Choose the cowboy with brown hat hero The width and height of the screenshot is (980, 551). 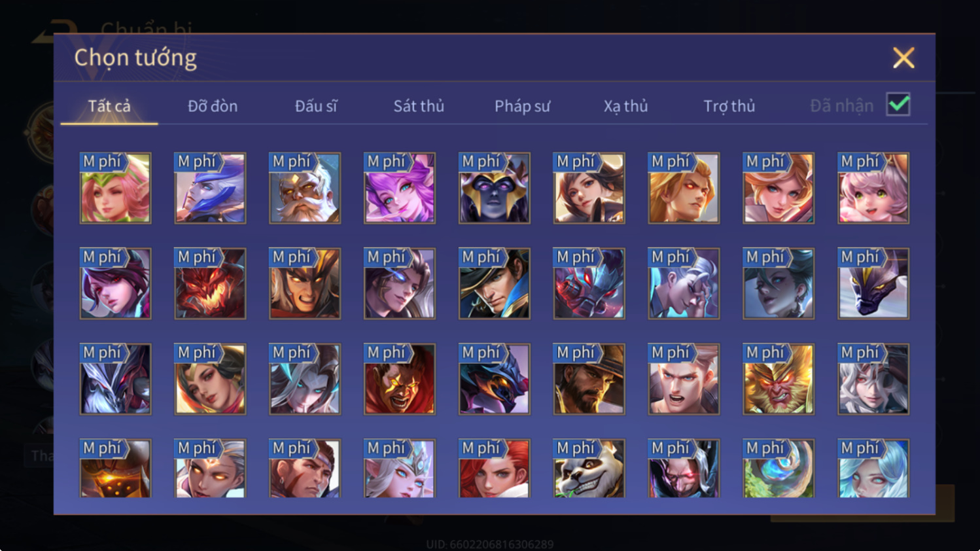(x=589, y=380)
